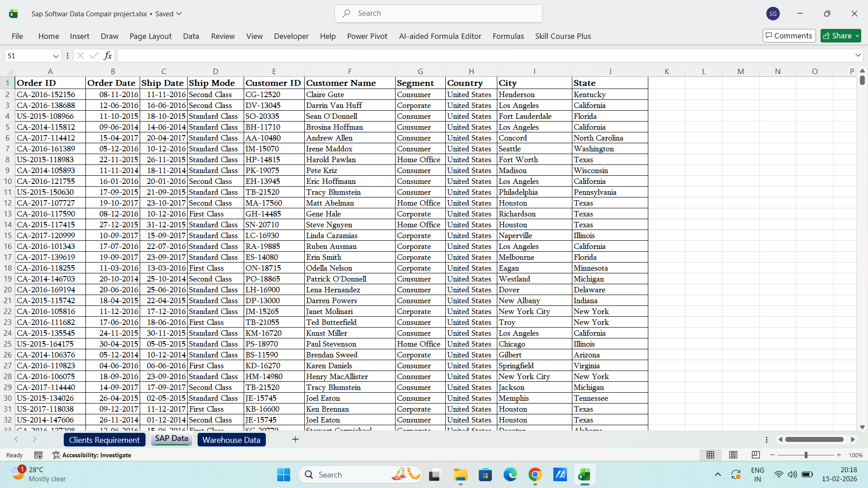This screenshot has height=488, width=868.
Task: Click the Comments button
Action: pyautogui.click(x=789, y=36)
